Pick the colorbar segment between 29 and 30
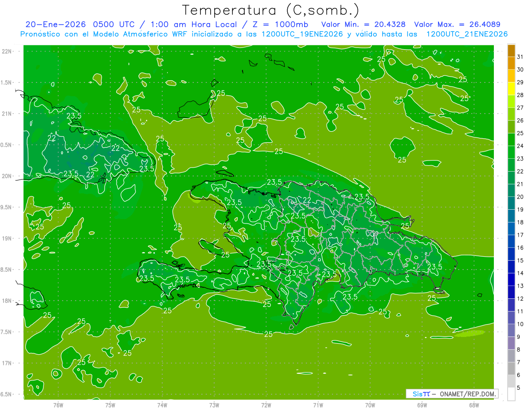 [511, 76]
